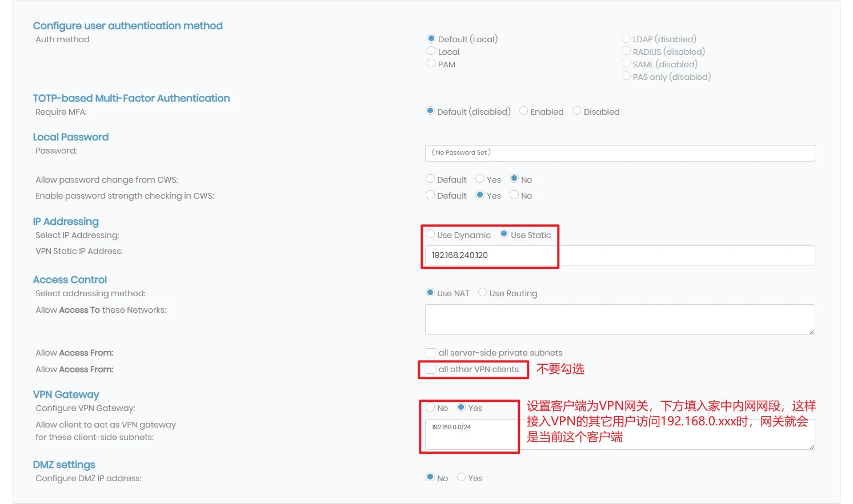Select RADIUS (disabled) auth radio
Image resolution: width=853 pixels, height=504 pixels.
626,51
